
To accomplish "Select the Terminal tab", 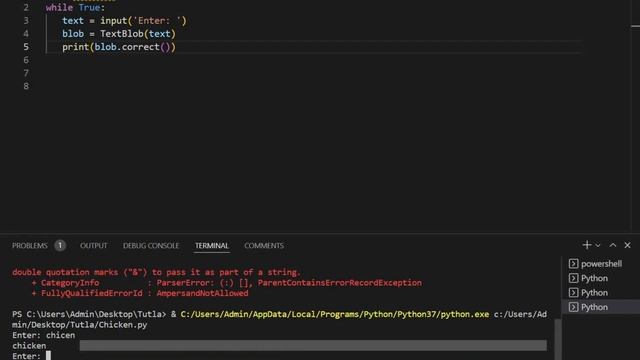I will 211,246.
